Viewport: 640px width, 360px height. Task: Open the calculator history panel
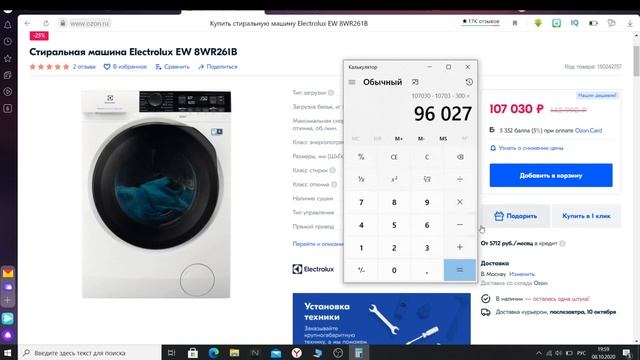point(469,82)
